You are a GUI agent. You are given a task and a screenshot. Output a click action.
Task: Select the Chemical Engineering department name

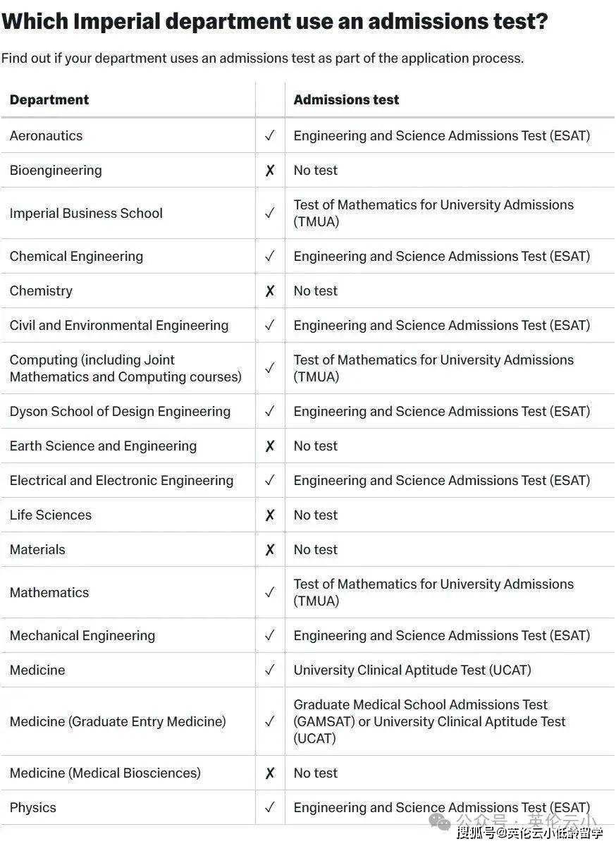76,256
